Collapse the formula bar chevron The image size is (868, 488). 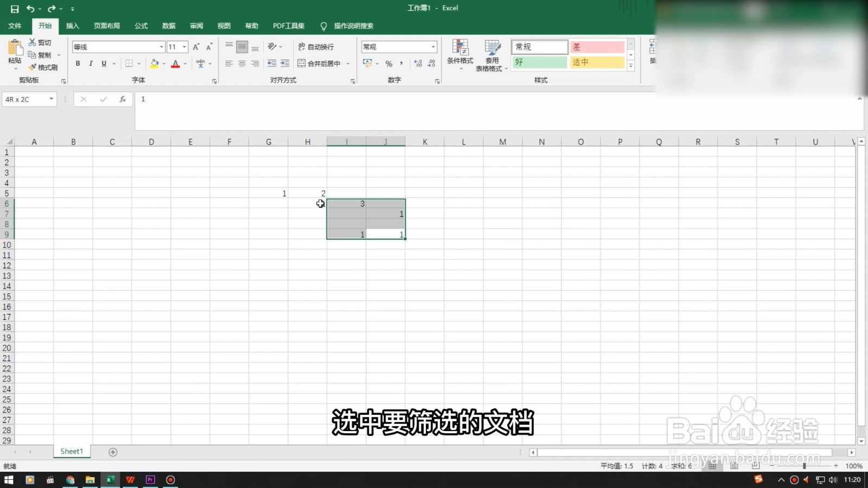[859, 99]
